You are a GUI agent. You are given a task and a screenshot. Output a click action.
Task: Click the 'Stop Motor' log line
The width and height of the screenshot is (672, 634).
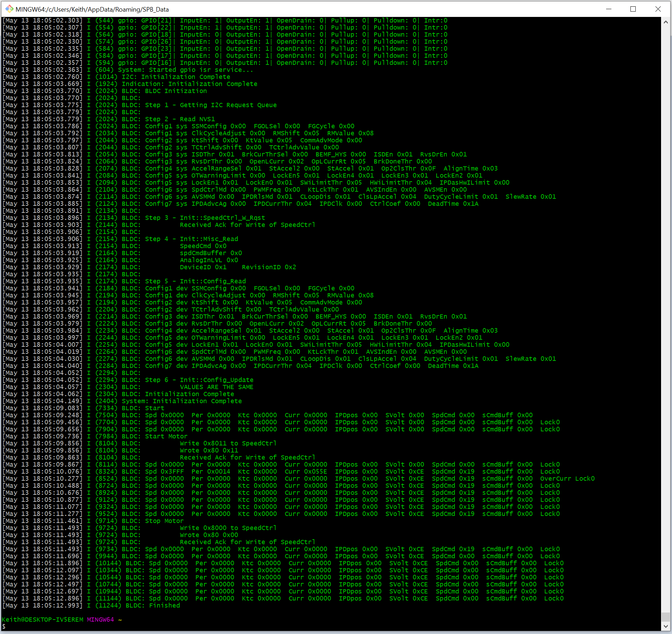164,521
